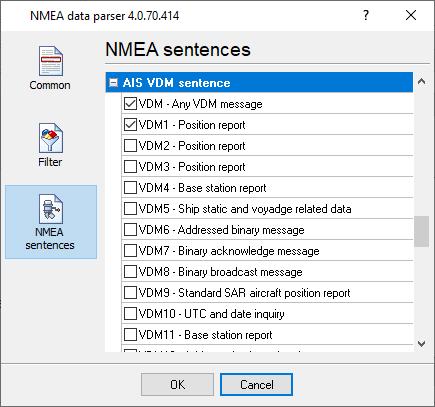The height and width of the screenshot is (407, 435).
Task: Click the scrollbar down arrow
Action: (421, 344)
